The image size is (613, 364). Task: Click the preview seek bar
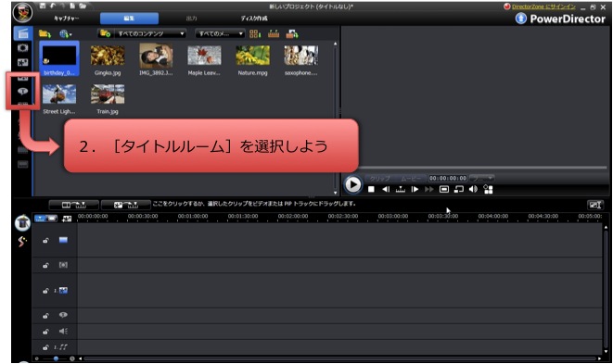[x=481, y=168]
